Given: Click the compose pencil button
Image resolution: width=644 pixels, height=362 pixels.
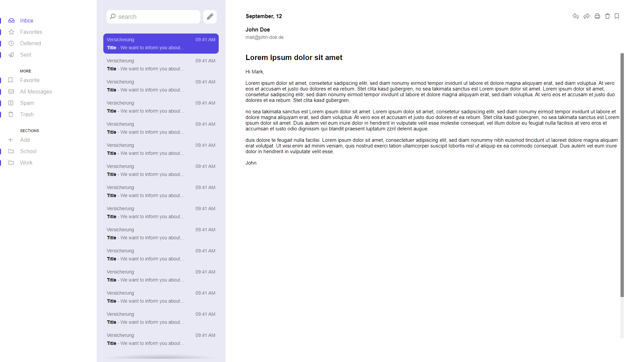Looking at the screenshot, I should click(x=210, y=16).
